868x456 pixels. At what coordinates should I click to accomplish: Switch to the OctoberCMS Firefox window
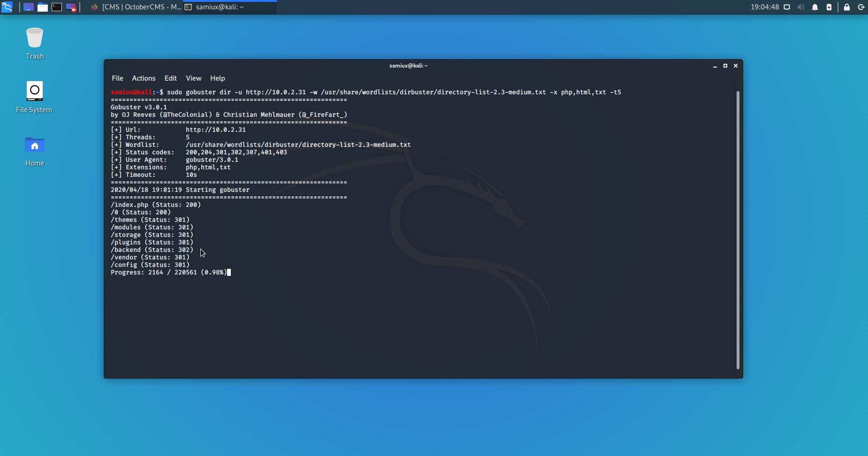click(x=135, y=7)
